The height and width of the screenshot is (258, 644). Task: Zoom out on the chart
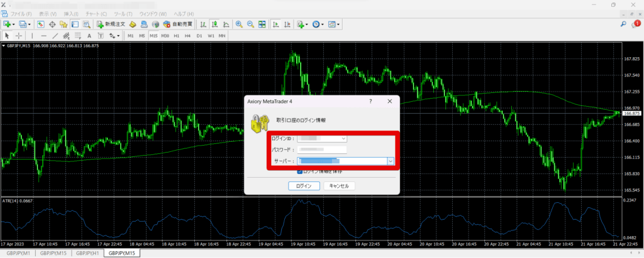[x=250, y=24]
